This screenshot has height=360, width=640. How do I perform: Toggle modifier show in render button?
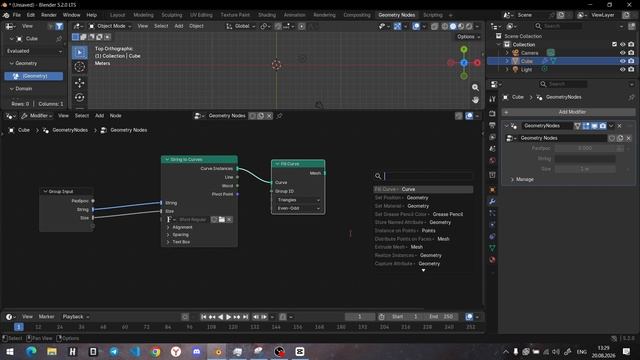tap(602, 126)
